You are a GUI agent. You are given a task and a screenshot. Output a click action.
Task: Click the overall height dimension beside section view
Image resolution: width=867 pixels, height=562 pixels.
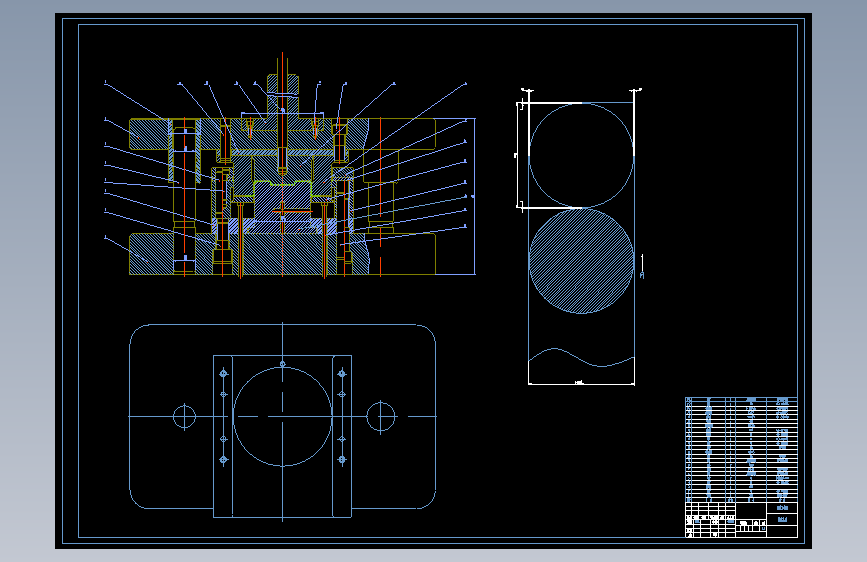(474, 196)
